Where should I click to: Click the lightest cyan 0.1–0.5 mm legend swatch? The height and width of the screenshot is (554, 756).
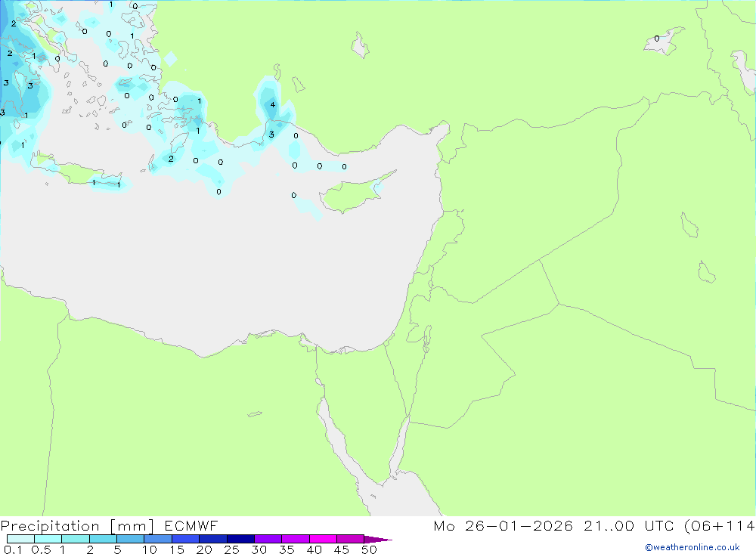20,539
